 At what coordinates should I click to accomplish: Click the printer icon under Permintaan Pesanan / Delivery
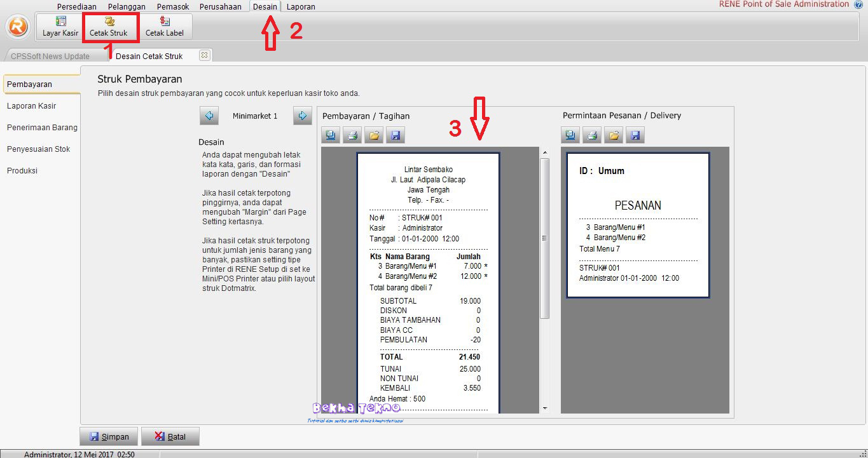coord(591,135)
